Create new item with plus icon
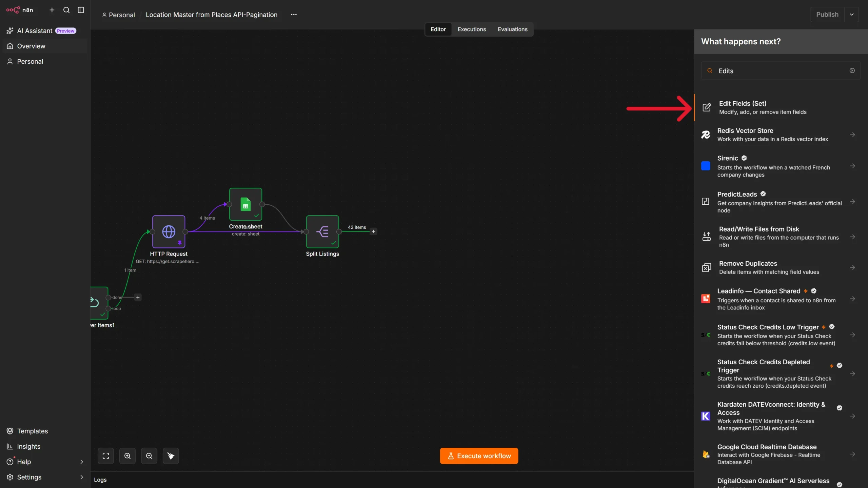The height and width of the screenshot is (488, 868). click(52, 10)
